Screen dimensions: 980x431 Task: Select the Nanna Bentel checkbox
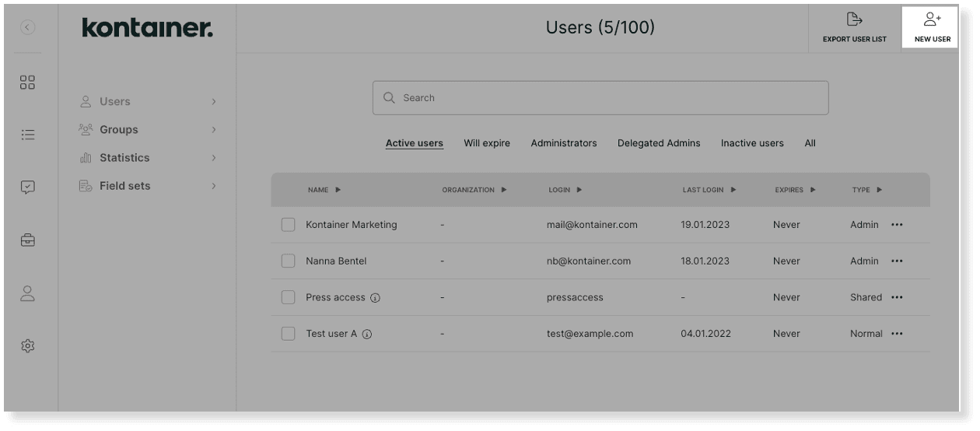(x=288, y=261)
